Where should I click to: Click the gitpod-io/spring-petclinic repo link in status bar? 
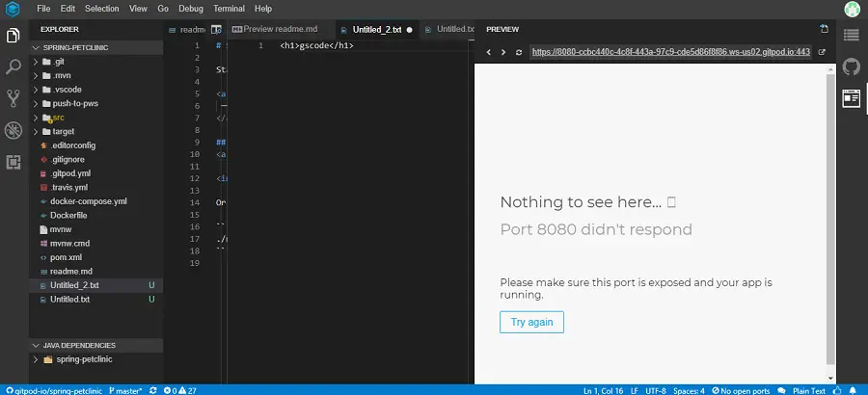coord(54,390)
